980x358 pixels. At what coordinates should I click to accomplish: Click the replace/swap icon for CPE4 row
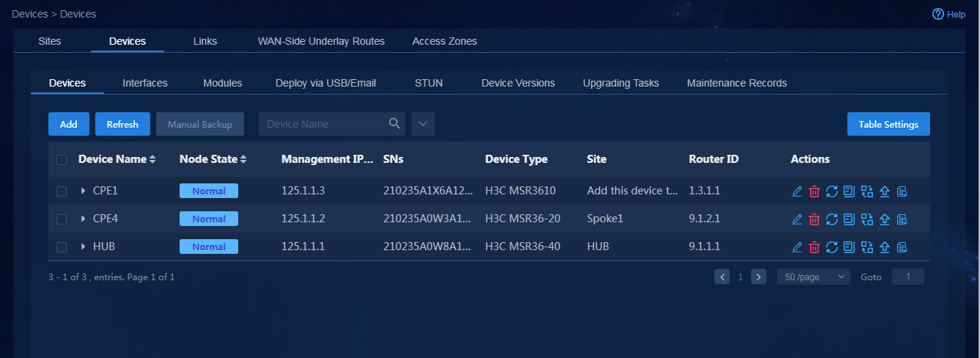click(866, 219)
